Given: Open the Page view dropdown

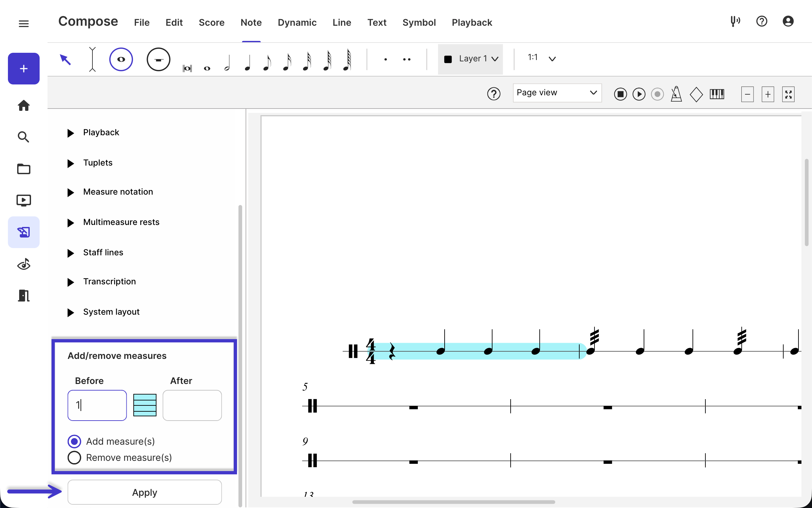Looking at the screenshot, I should (557, 93).
